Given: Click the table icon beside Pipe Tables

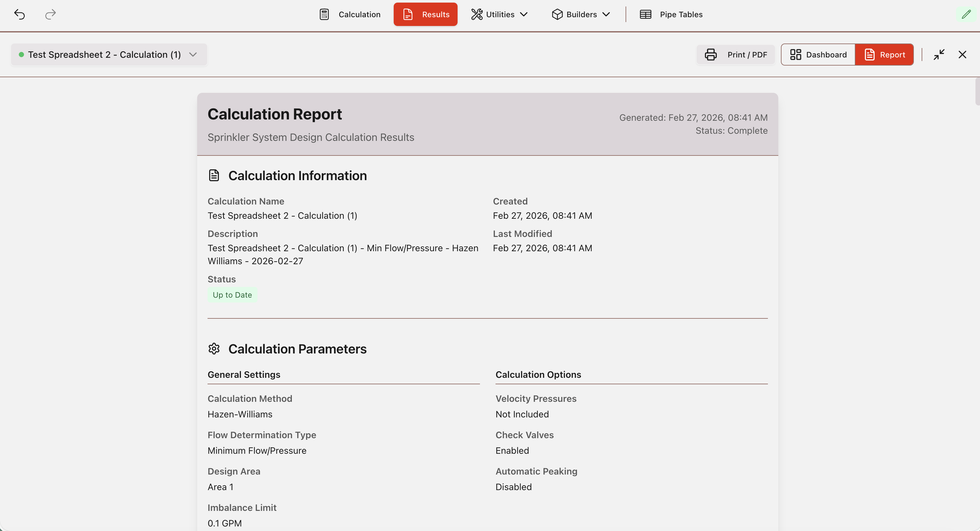Looking at the screenshot, I should (646, 15).
